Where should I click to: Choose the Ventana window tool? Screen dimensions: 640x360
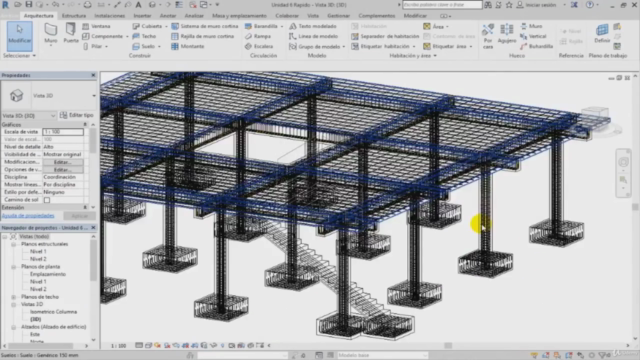[96, 26]
